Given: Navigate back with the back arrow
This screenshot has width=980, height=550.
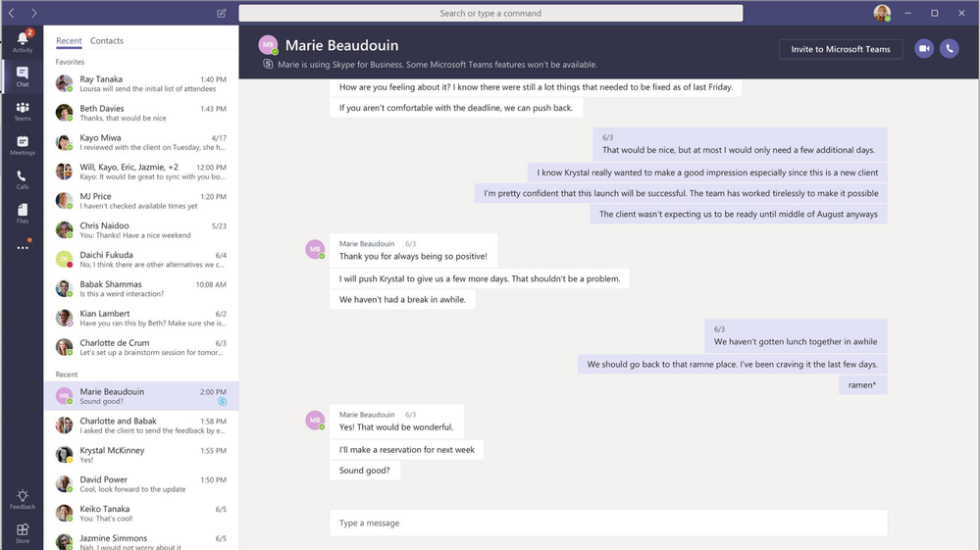Looking at the screenshot, I should 12,14.
